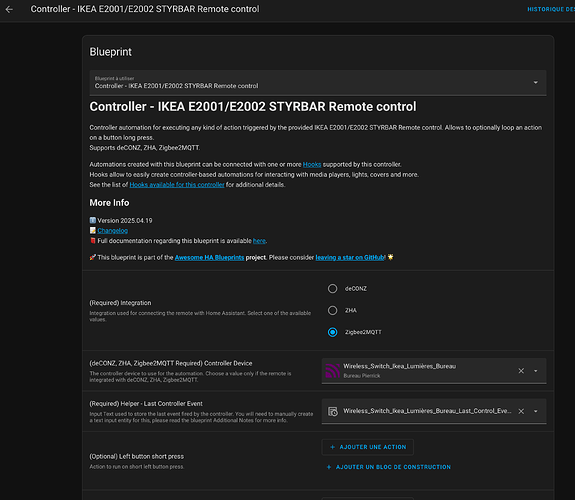Click the red book icon beside Full documentation

pos(93,241)
